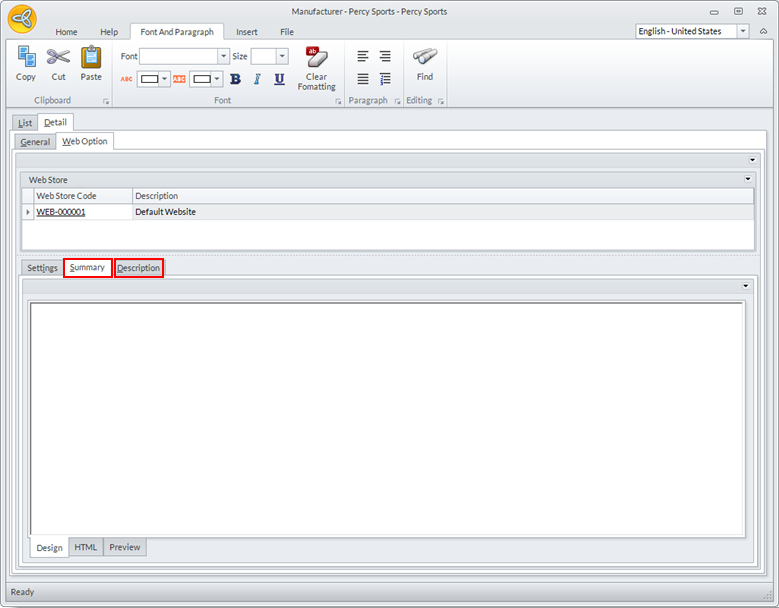Apply justify alignment to the paragraph

point(363,79)
